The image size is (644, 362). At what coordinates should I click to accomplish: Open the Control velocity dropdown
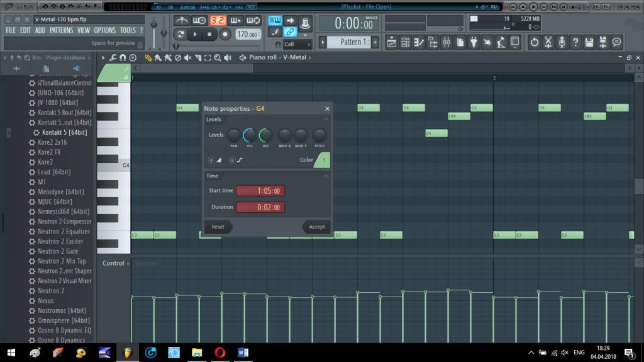(x=116, y=263)
